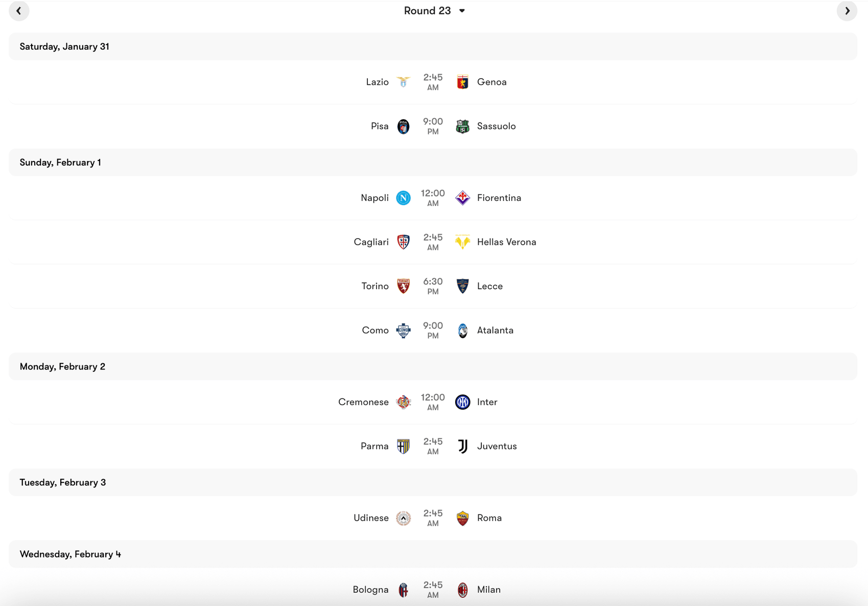Image resolution: width=868 pixels, height=606 pixels.
Task: Select the Wednesday, February 4 section header
Action: pos(70,554)
